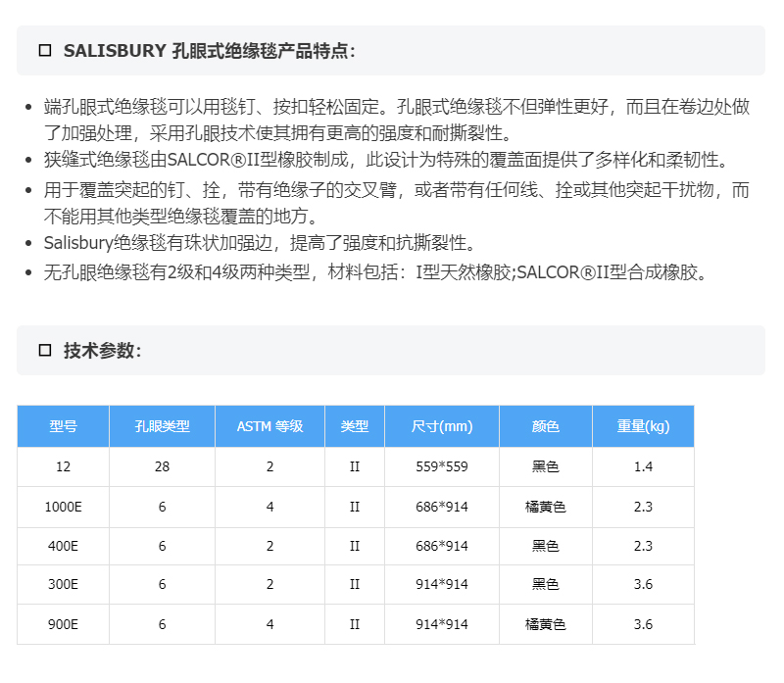This screenshot has height=683, width=784.
Task: Click weight "2.3" in 400E row
Action: 643,546
